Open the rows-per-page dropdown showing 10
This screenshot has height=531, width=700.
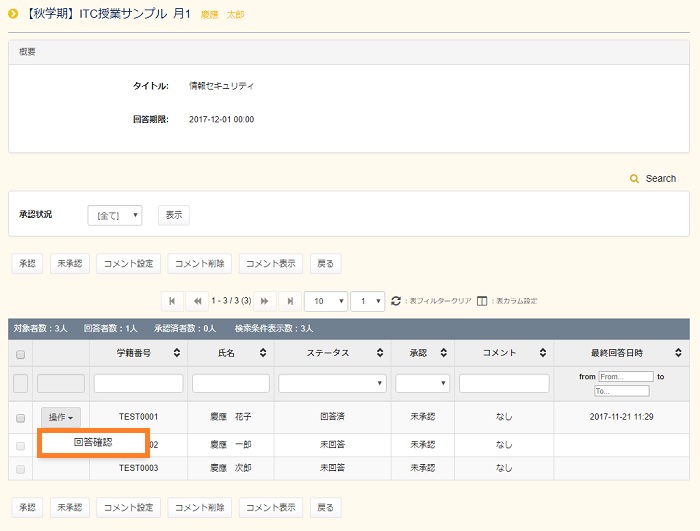[x=325, y=301]
